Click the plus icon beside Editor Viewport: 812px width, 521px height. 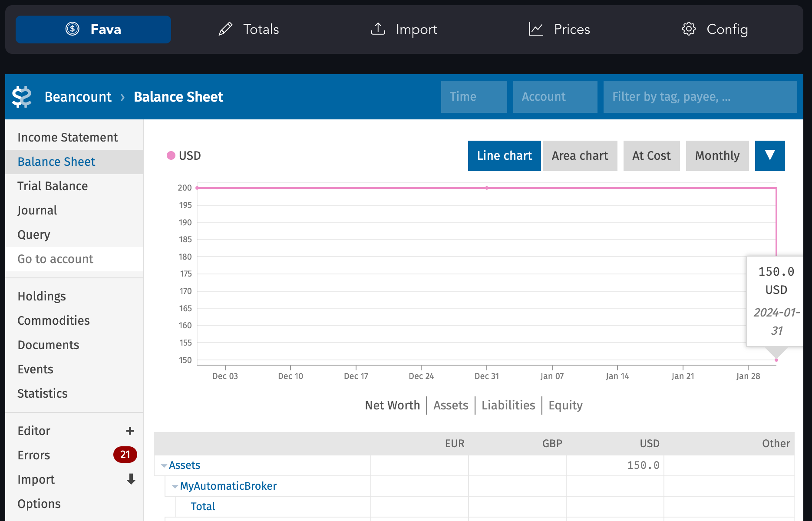click(x=130, y=431)
